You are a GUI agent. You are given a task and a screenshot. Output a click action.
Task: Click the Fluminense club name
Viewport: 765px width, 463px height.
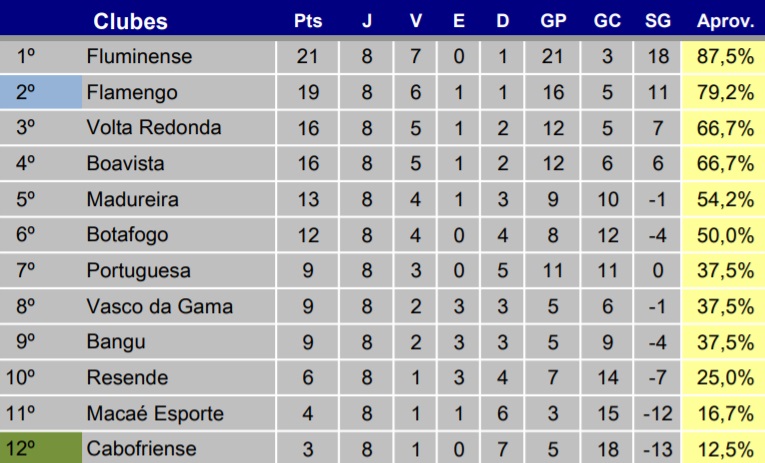[x=138, y=57]
